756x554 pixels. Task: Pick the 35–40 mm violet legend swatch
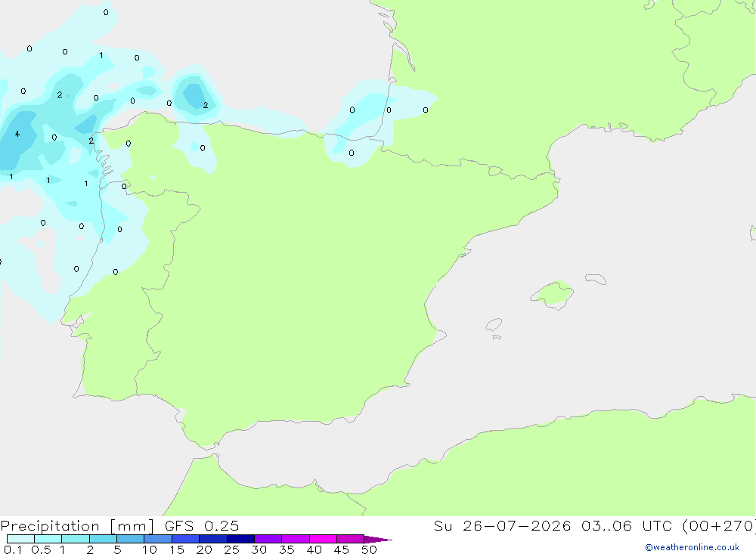[296, 539]
